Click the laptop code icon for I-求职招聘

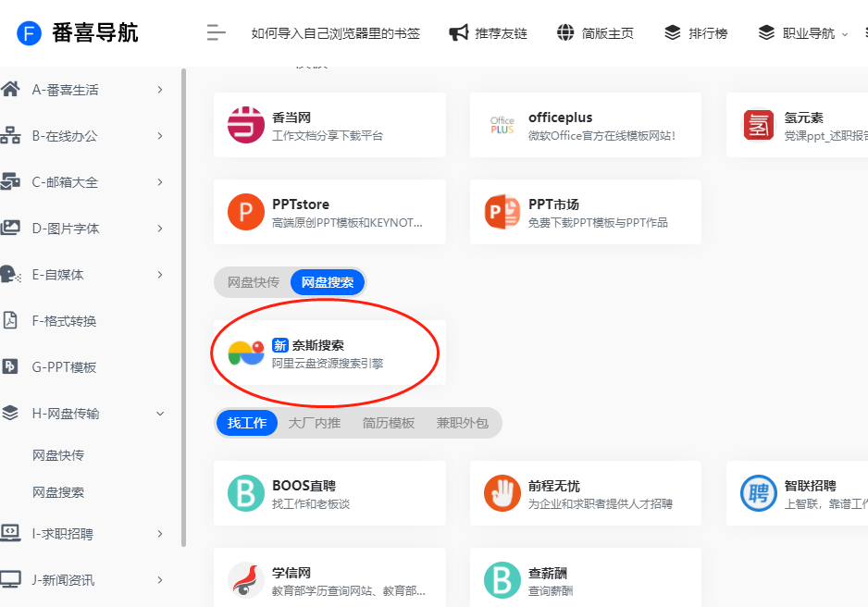[x=10, y=533]
